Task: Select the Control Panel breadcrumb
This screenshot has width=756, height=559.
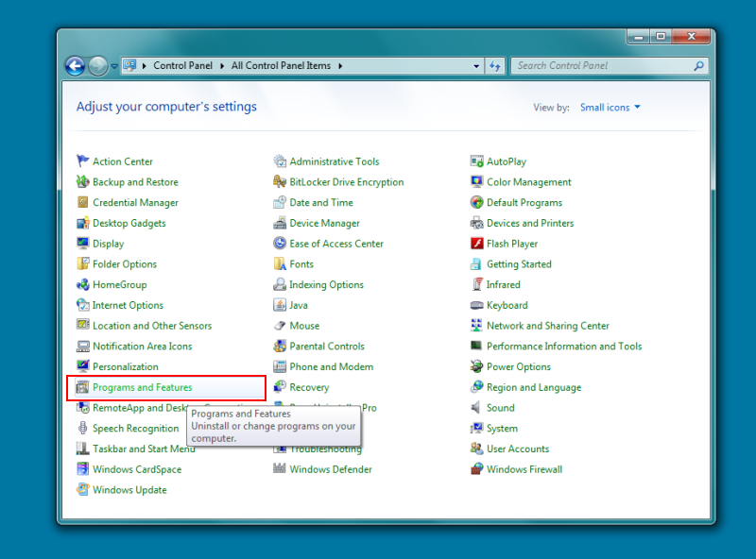Action: pos(182,65)
